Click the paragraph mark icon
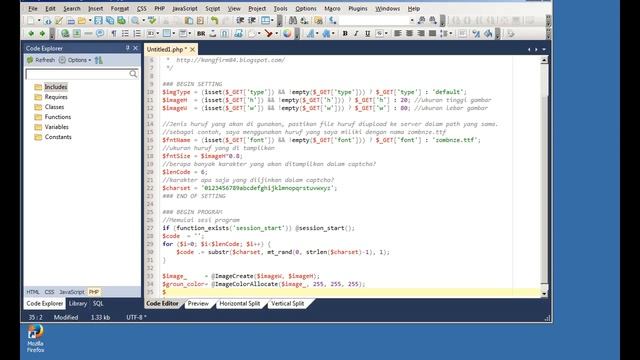Image resolution: width=640 pixels, height=360 pixels. 114,33
